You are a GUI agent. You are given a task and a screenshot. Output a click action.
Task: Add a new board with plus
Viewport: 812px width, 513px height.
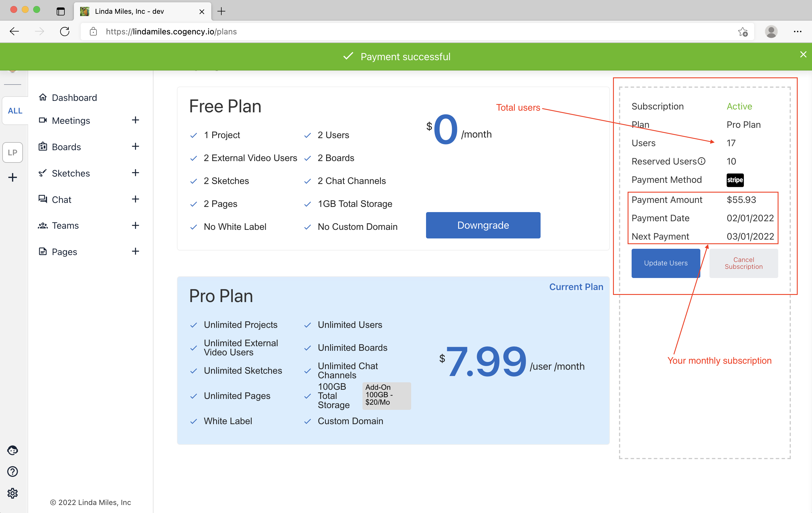point(135,146)
